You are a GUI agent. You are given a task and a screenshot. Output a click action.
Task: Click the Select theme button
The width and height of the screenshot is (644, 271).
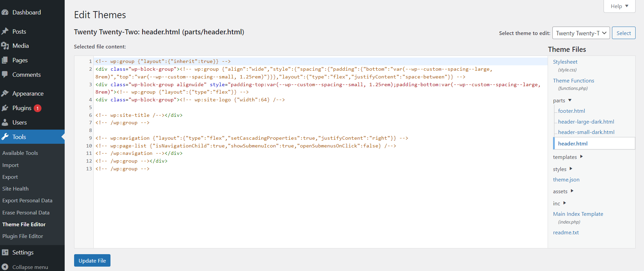[623, 33]
